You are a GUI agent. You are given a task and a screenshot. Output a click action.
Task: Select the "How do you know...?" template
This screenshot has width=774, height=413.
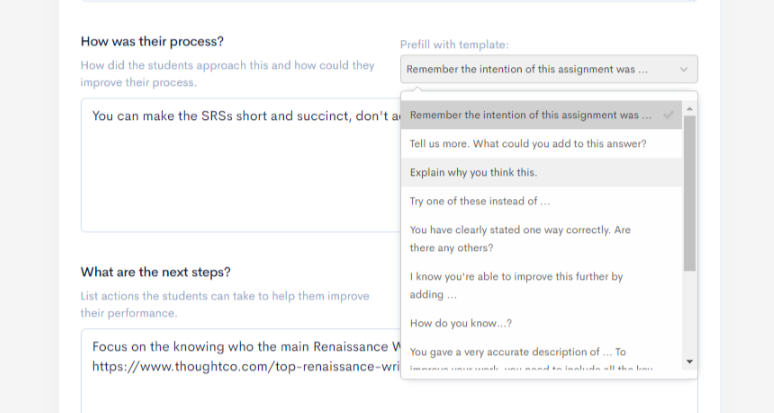461,323
